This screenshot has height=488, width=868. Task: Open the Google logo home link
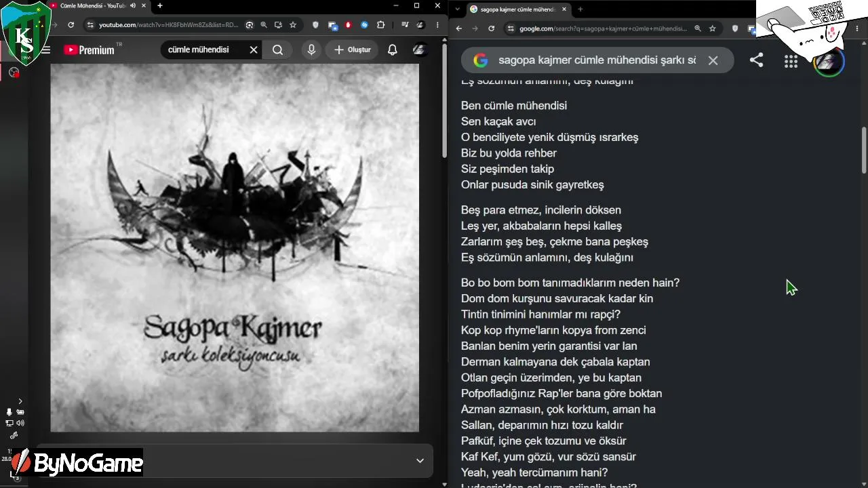(x=481, y=60)
